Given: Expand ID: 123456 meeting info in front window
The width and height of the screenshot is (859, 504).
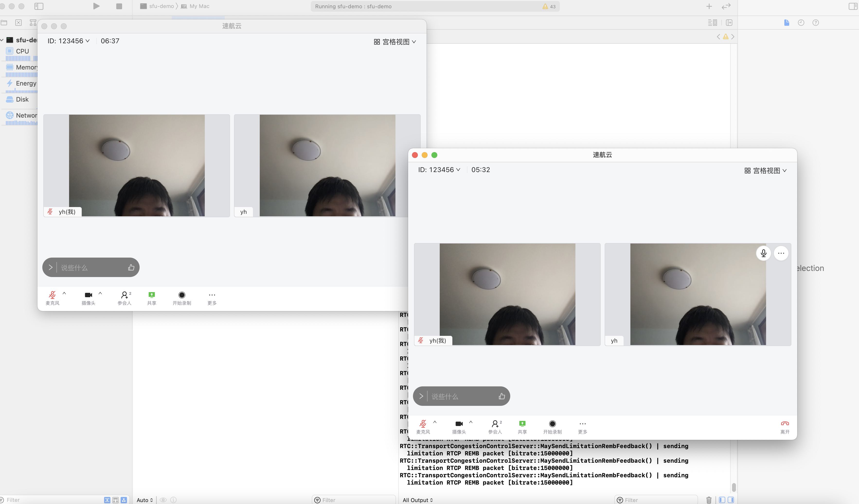Looking at the screenshot, I should click(439, 170).
